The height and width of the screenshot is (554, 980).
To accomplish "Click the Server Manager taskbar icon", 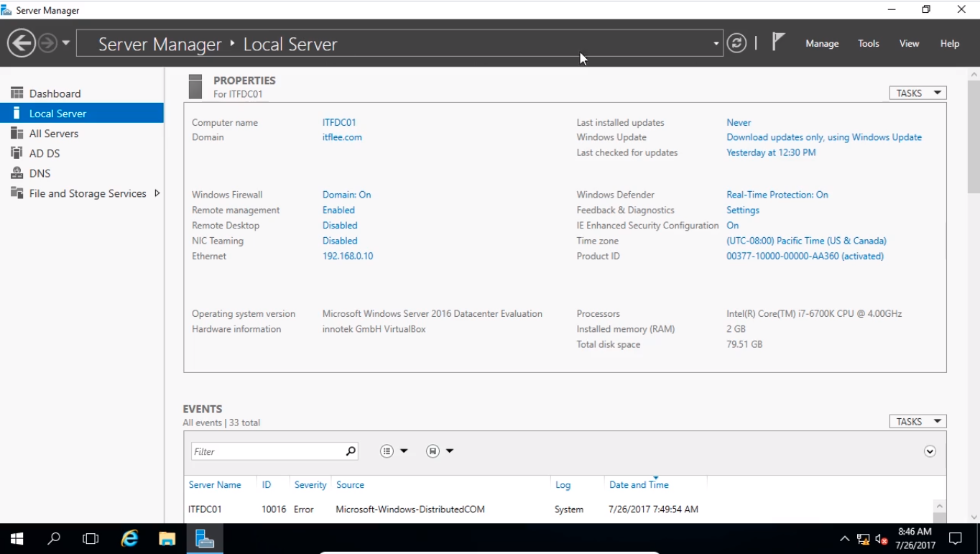I will click(205, 539).
